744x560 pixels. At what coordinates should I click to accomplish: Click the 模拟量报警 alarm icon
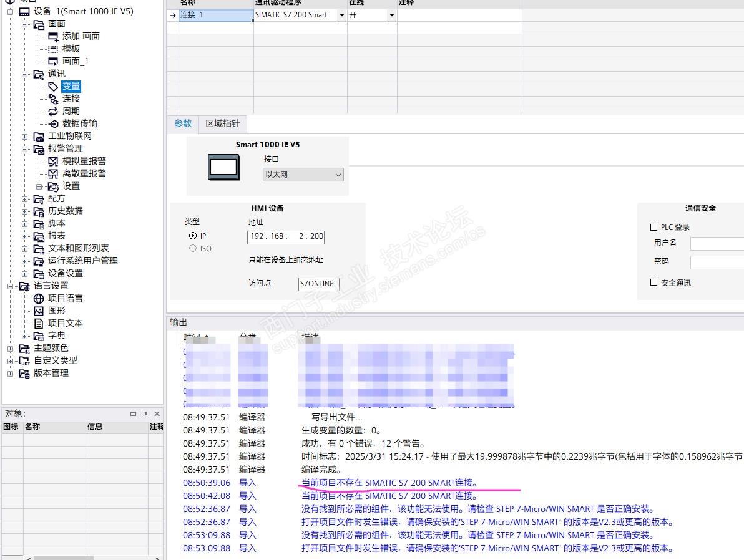53,162
